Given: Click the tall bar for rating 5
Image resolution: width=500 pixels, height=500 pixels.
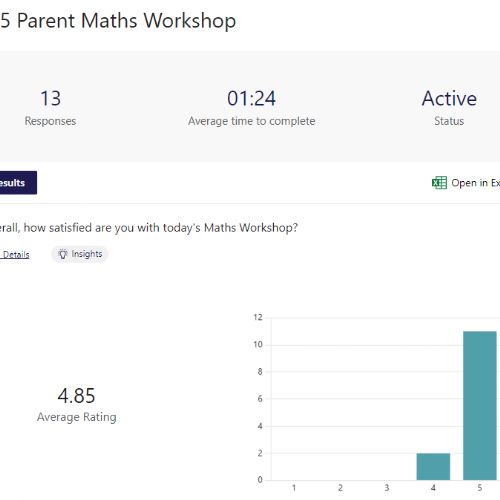Looking at the screenshot, I should tap(480, 406).
